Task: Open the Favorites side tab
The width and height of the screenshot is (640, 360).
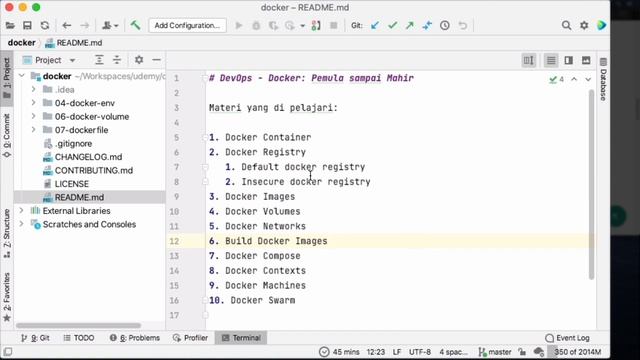Action: point(7,297)
